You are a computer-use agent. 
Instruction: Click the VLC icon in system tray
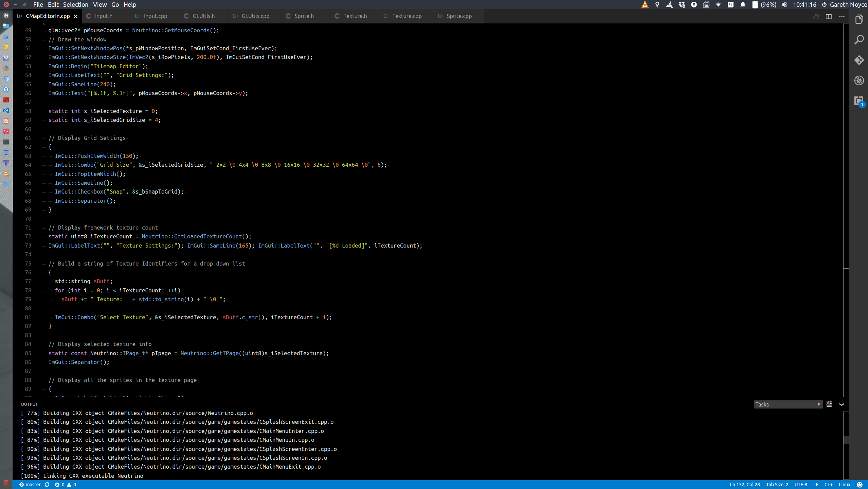click(645, 4)
